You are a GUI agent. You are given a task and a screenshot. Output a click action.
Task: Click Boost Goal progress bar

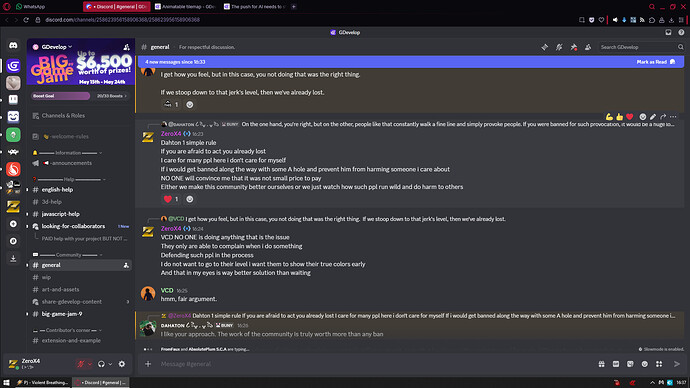click(x=60, y=96)
